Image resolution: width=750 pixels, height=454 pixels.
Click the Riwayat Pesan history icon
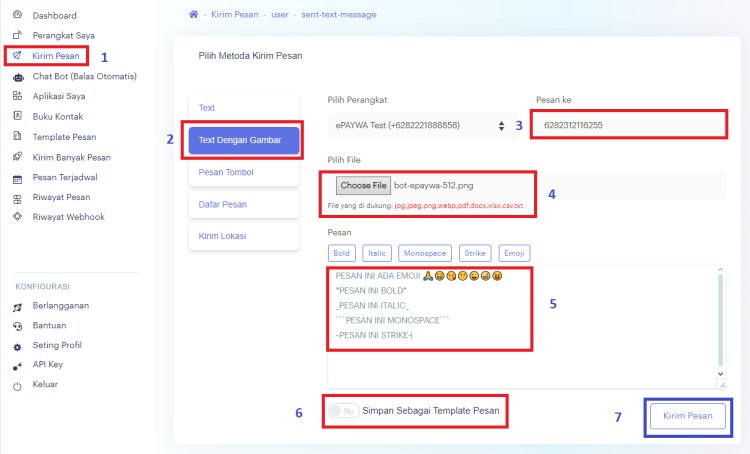click(18, 199)
